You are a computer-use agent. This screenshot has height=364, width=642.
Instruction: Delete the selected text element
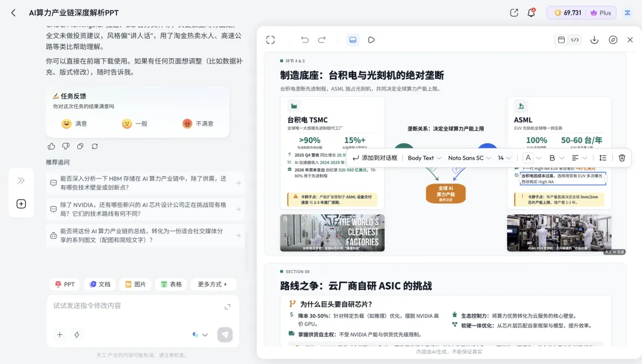[x=622, y=158]
